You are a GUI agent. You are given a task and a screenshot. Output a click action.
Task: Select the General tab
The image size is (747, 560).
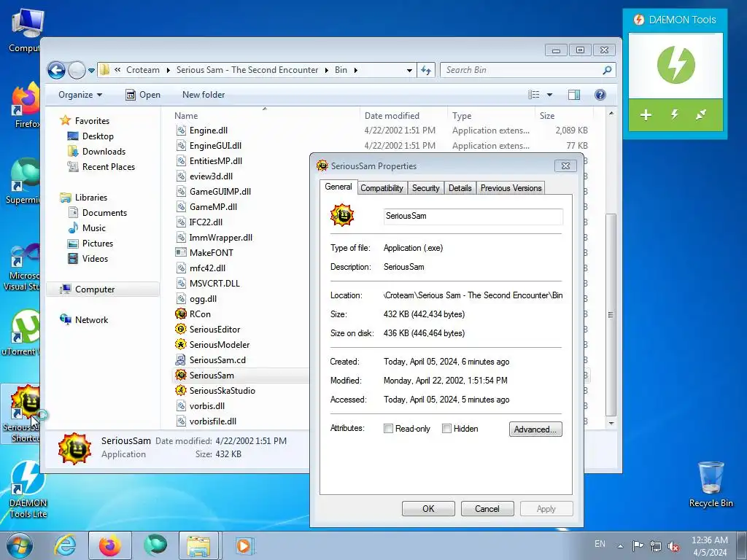click(338, 187)
